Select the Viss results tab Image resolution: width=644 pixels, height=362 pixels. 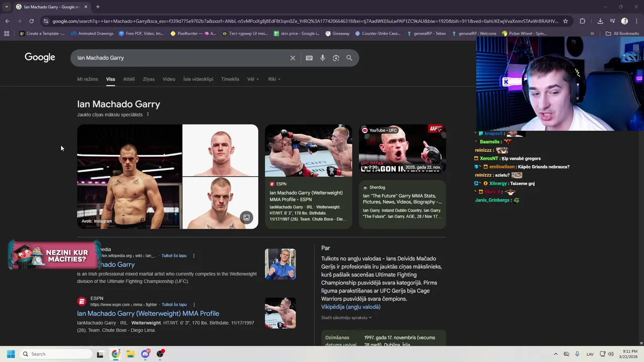pyautogui.click(x=111, y=79)
